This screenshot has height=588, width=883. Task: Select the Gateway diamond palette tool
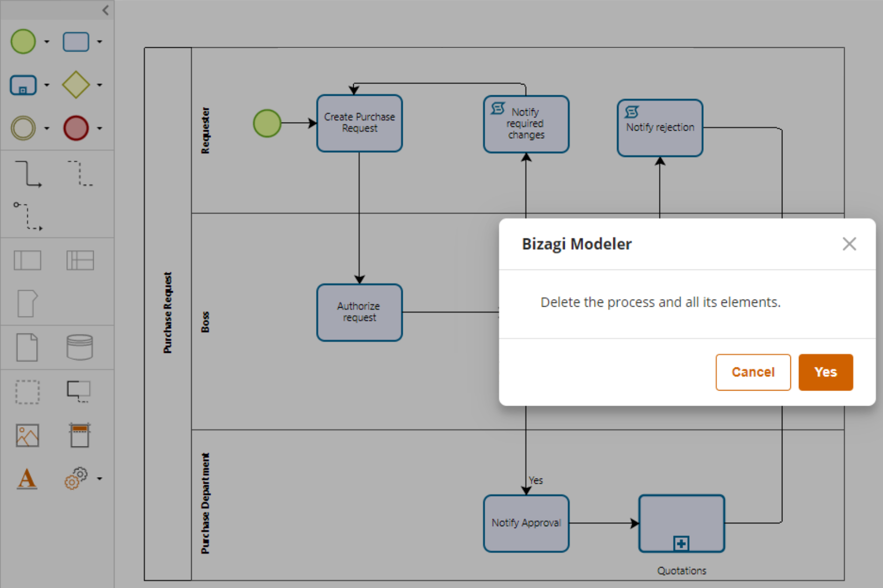coord(76,85)
